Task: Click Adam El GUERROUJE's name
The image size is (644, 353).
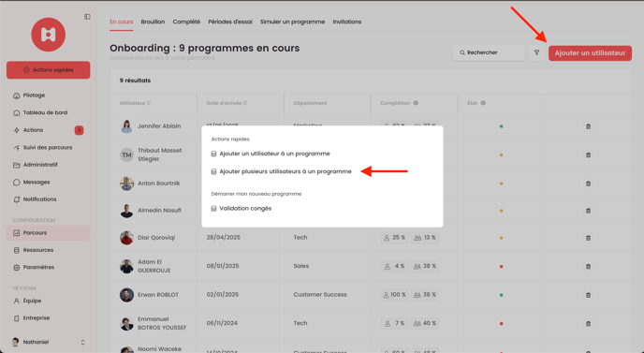Action: (154, 266)
